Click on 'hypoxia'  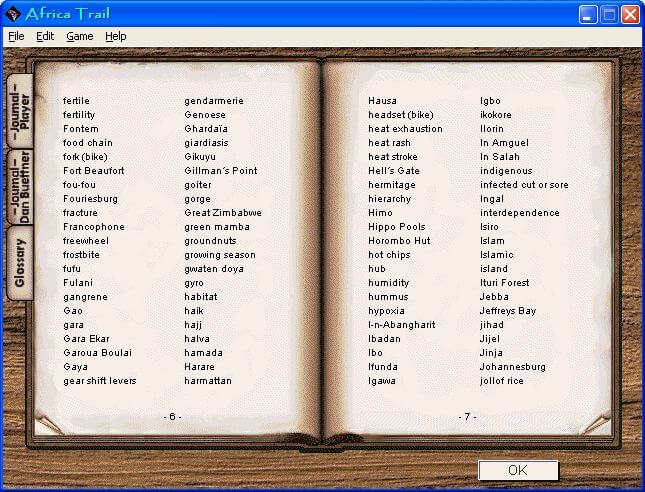[x=386, y=311]
